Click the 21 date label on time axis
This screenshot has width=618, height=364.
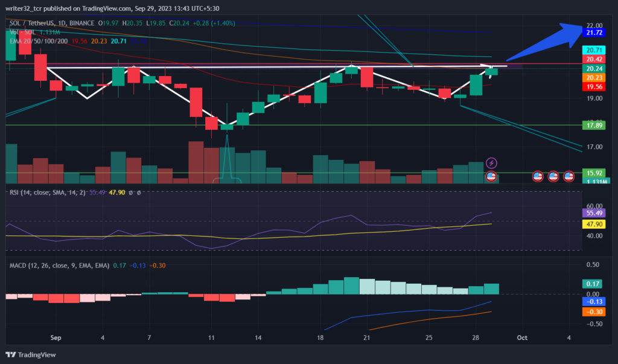[366, 337]
